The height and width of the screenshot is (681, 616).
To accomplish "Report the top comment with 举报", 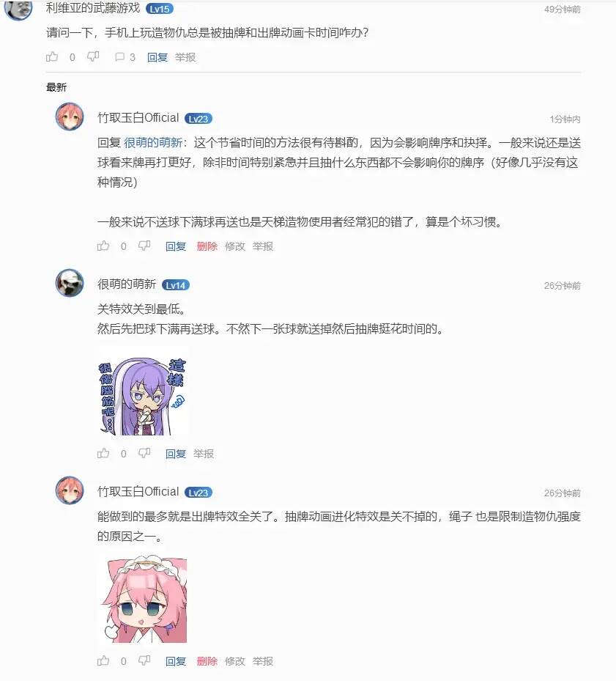I will point(185,57).
